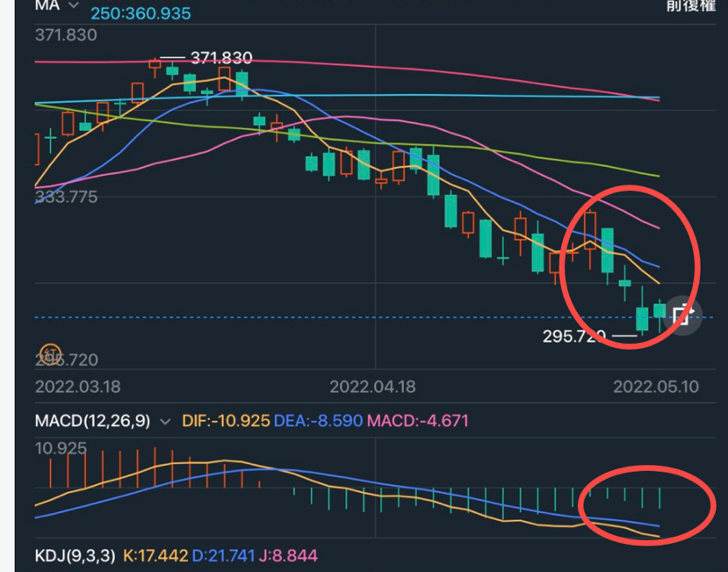
Task: Expand the MA indicator dropdown chevron
Action: pos(73,5)
